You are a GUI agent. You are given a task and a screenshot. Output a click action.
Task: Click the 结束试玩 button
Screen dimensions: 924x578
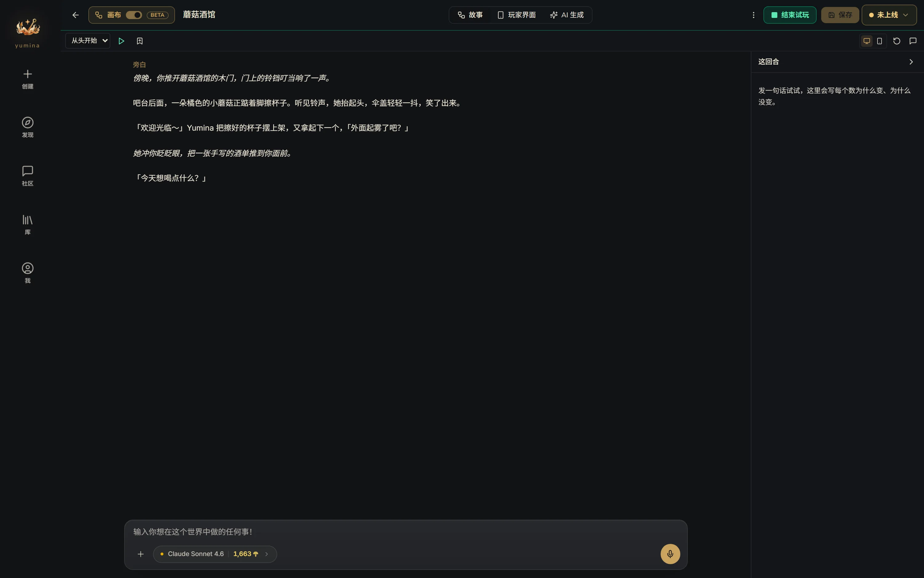[790, 15]
